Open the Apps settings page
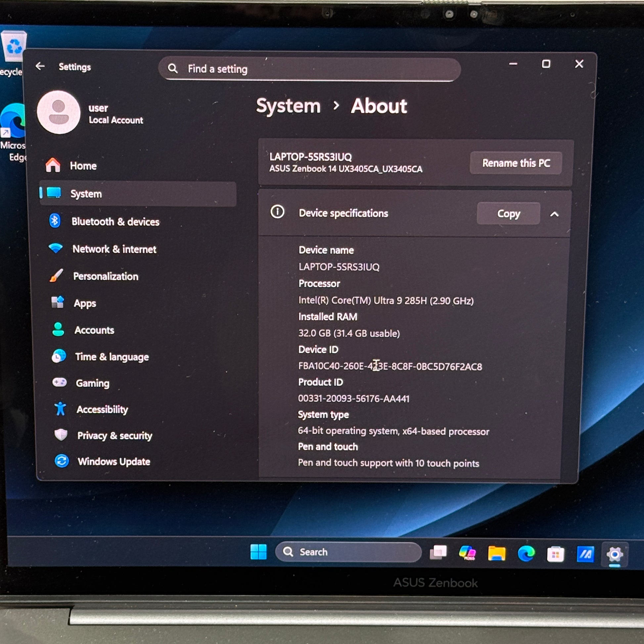The image size is (644, 644). (x=85, y=303)
